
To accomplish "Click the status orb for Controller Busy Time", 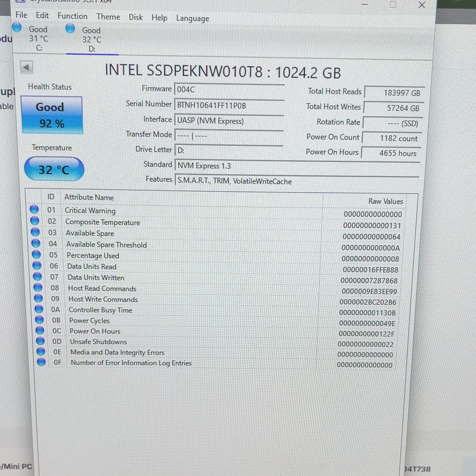I will click(39, 309).
